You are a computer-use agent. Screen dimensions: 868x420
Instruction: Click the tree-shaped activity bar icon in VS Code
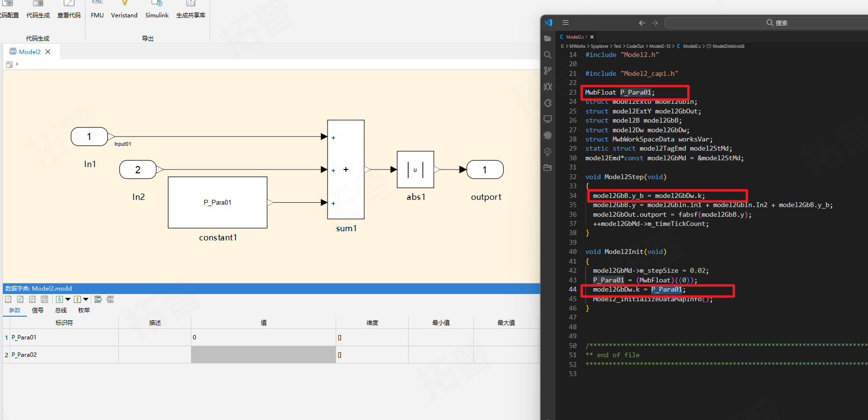coord(547,152)
